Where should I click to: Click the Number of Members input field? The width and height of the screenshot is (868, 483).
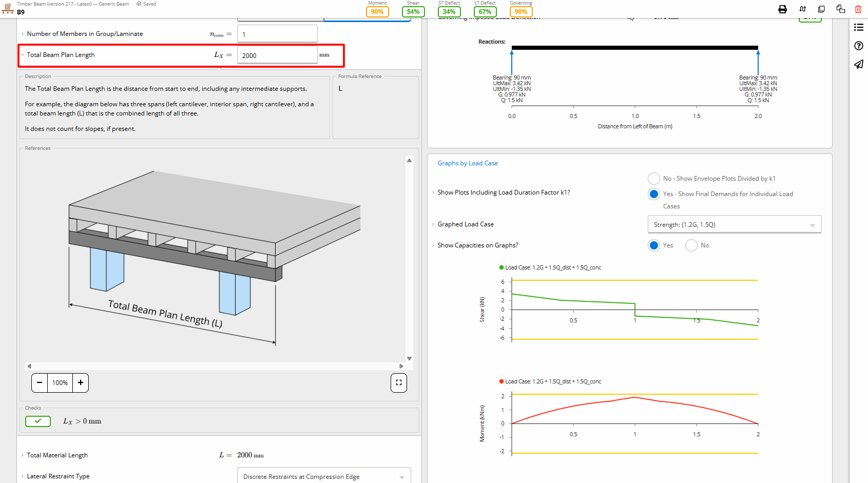click(277, 34)
